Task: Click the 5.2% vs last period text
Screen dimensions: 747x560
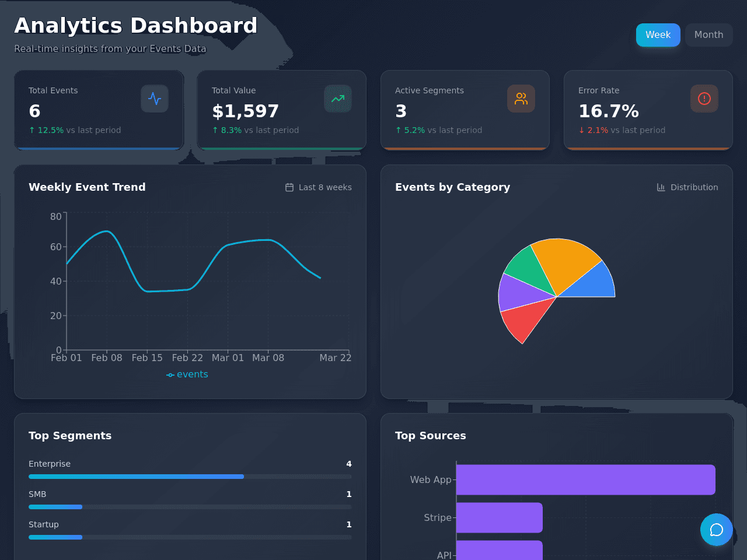Action: (438, 130)
